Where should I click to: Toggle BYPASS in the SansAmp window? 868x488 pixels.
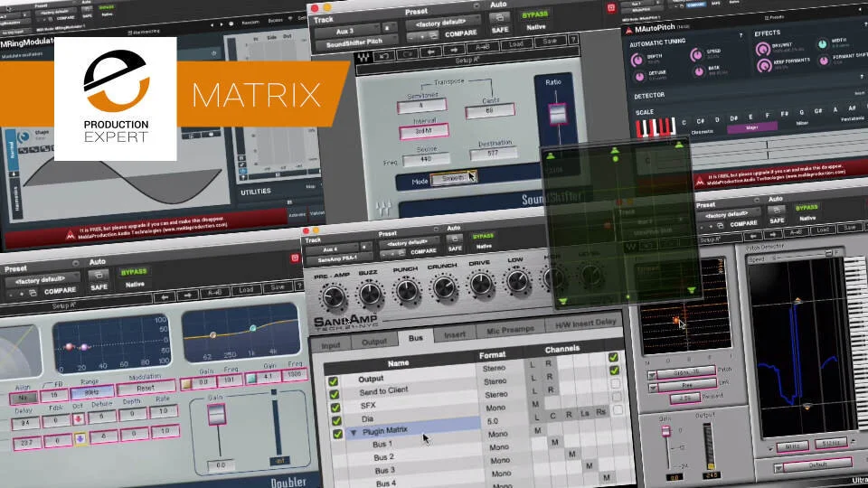click(x=483, y=236)
